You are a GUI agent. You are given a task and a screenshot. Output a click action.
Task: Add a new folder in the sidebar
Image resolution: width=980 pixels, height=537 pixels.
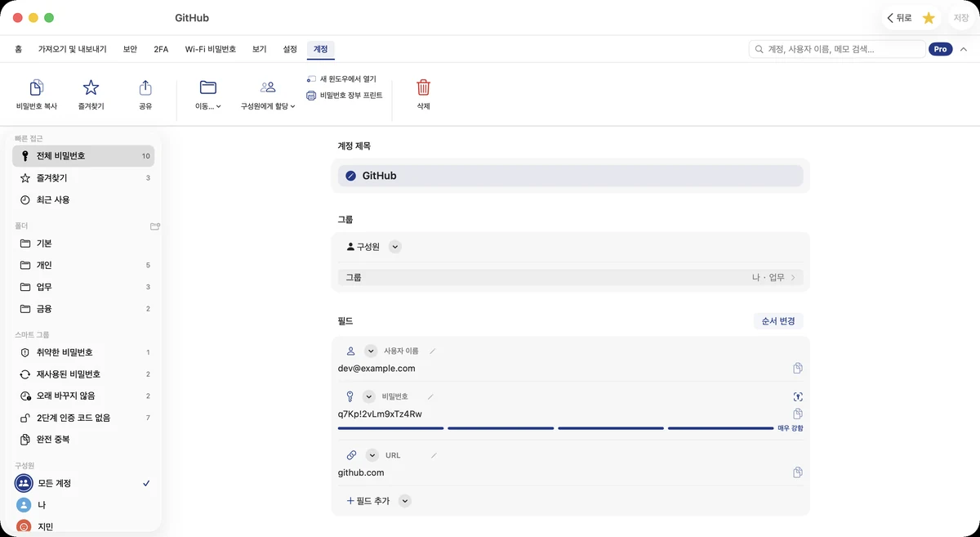pos(155,226)
